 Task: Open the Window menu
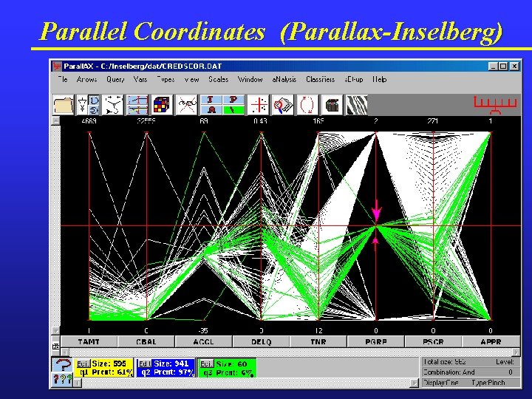click(250, 79)
